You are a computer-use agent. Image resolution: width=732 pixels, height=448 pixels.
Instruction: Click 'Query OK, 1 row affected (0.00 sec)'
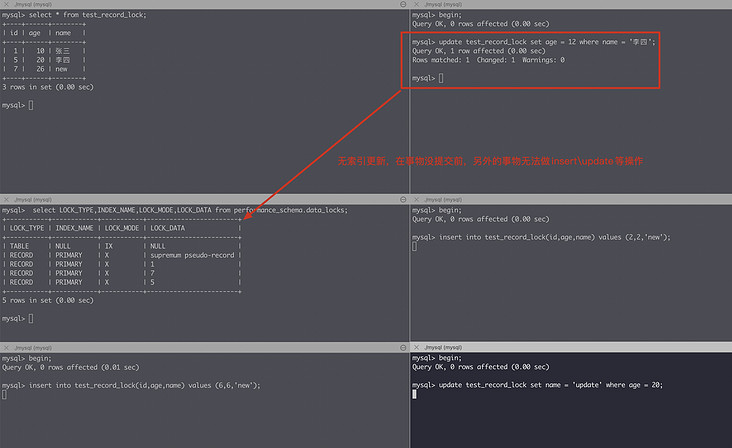(479, 51)
